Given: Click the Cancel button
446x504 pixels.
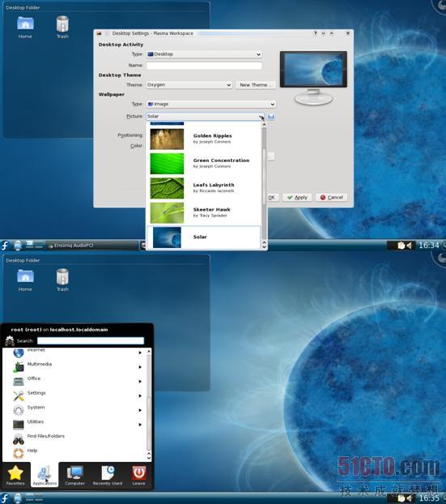Looking at the screenshot, I should [331, 198].
